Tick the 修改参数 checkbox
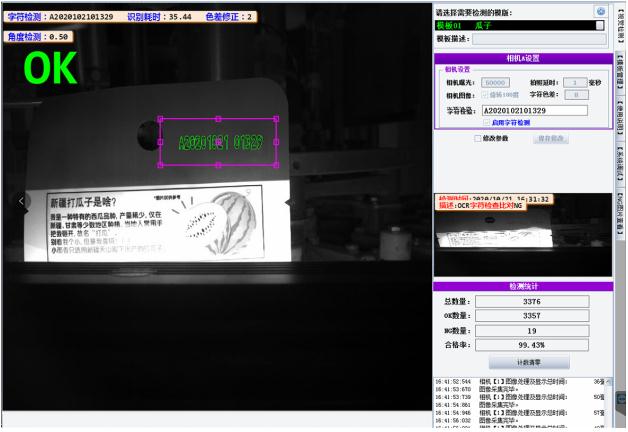Viewport: 628px width, 432px height. click(x=477, y=139)
